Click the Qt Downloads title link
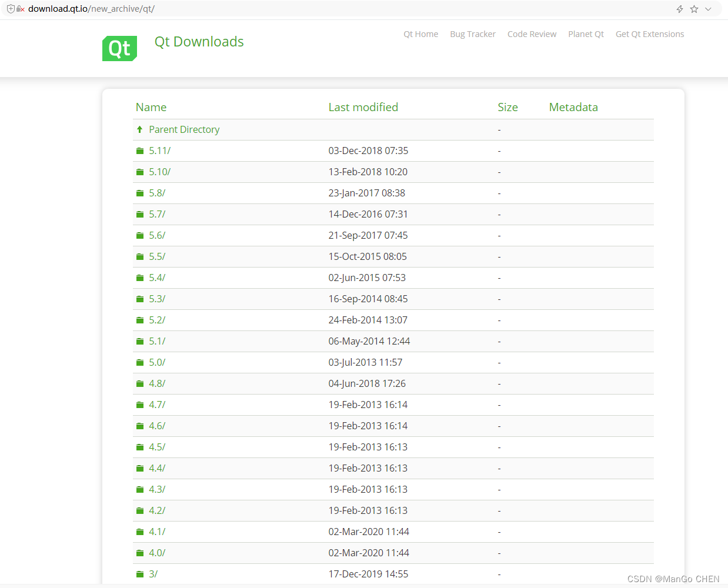This screenshot has height=588, width=728. [199, 42]
